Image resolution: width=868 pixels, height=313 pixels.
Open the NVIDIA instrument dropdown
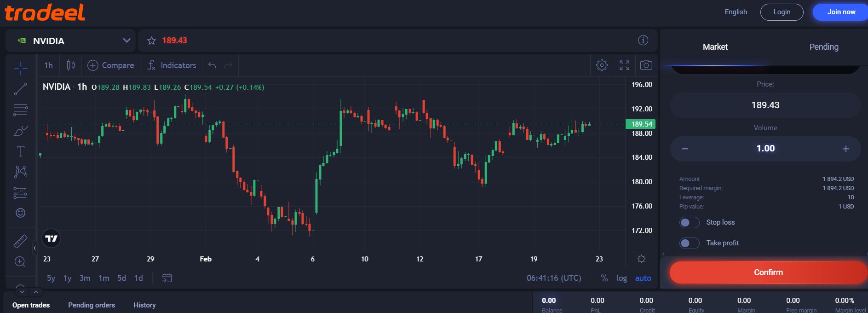point(71,41)
